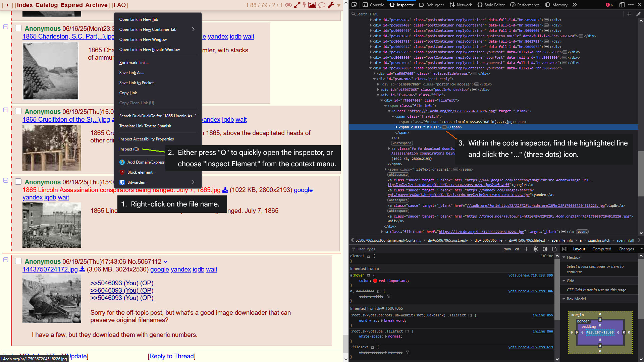Collapse the span.fnswitch node
Viewport: 644px width, 362px height.
(393, 117)
